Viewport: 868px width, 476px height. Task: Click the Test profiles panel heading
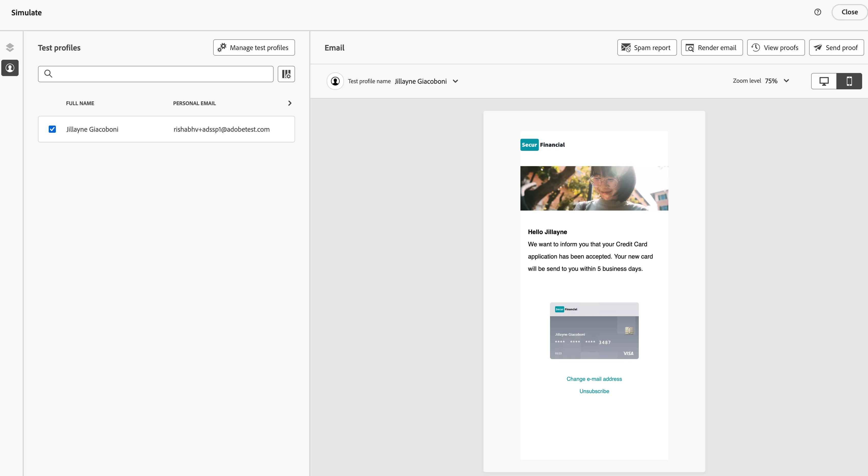tap(59, 47)
